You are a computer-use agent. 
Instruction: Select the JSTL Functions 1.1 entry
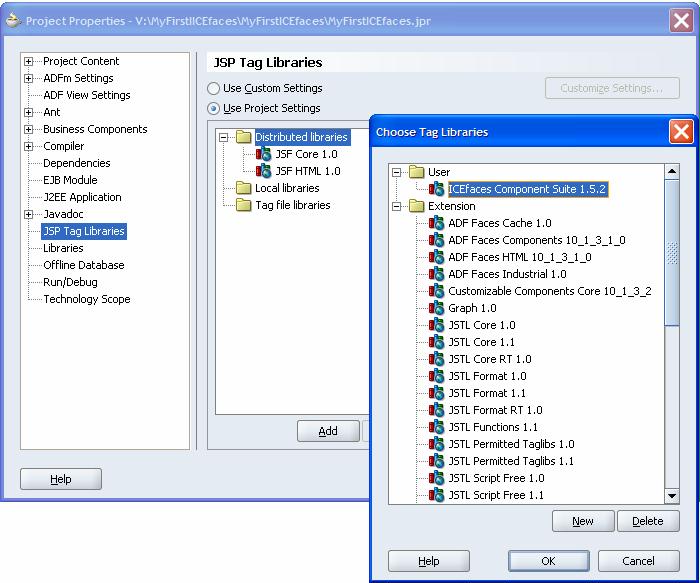(493, 427)
